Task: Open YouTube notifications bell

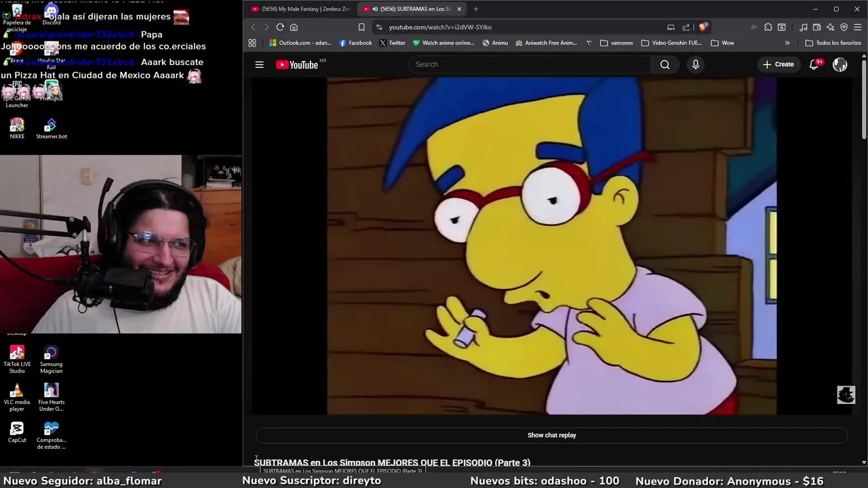Action: tap(814, 64)
